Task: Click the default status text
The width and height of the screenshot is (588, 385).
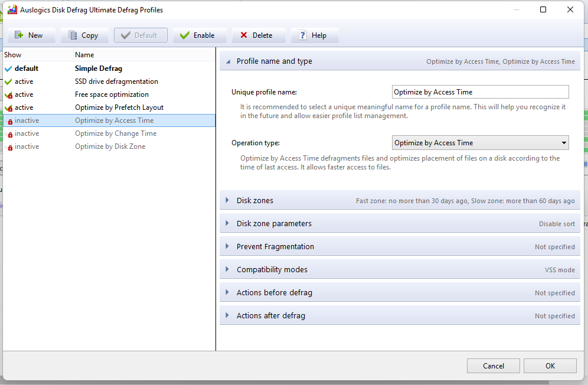Action: click(x=26, y=68)
